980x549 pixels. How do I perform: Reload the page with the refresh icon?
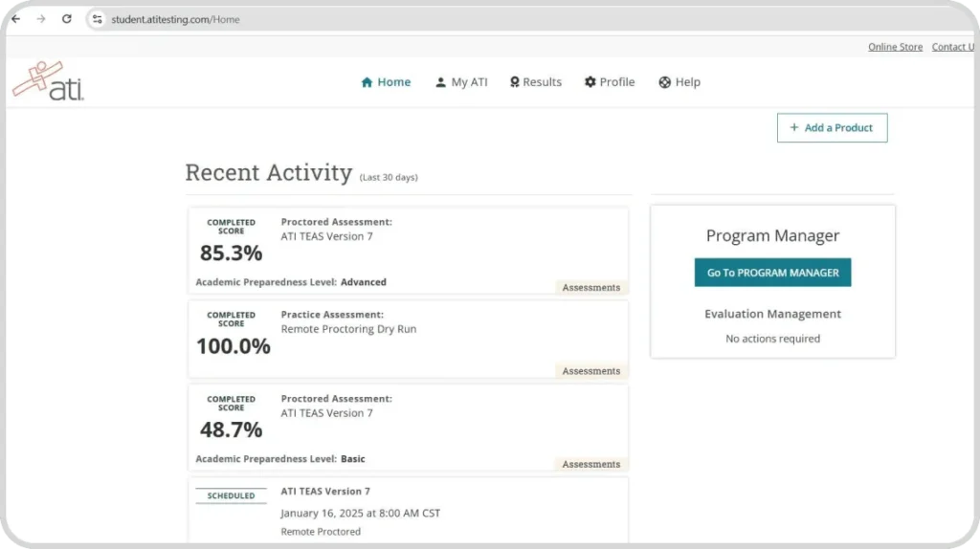point(67,19)
